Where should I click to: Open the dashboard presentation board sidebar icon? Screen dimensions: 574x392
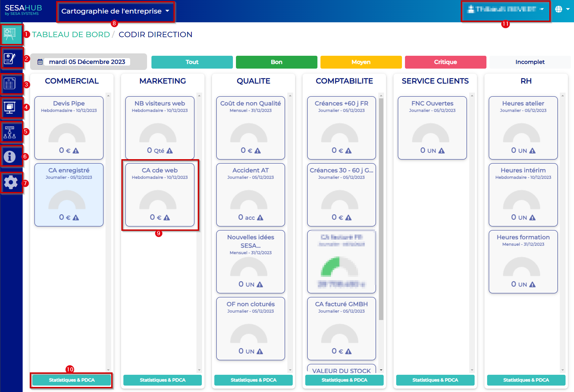tap(10, 34)
